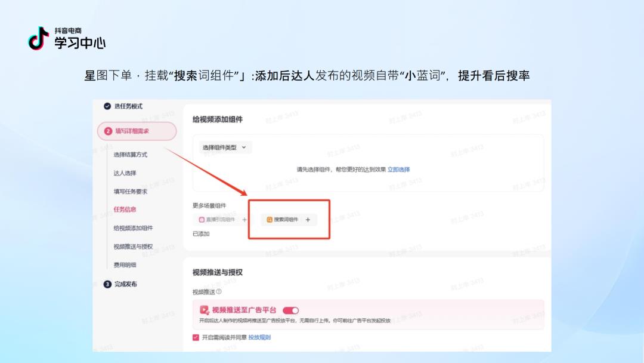644x363 pixels.
Task: Open the 投放规则 link
Action: pos(259,337)
